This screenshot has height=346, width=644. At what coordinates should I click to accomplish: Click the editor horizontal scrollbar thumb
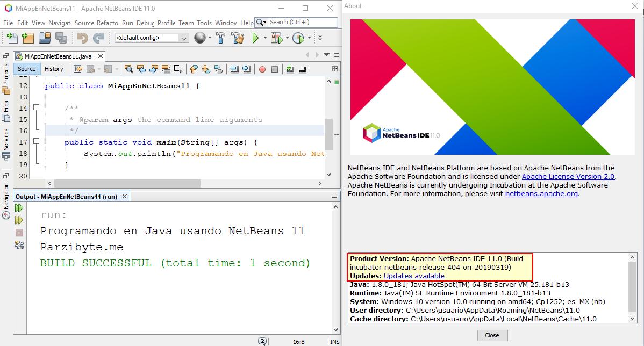[127, 183]
